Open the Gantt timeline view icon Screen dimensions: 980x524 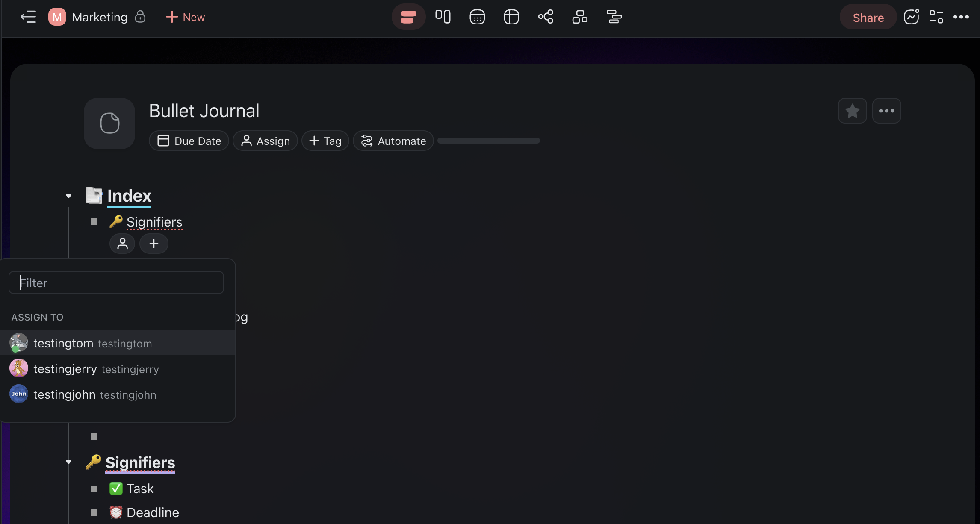614,17
